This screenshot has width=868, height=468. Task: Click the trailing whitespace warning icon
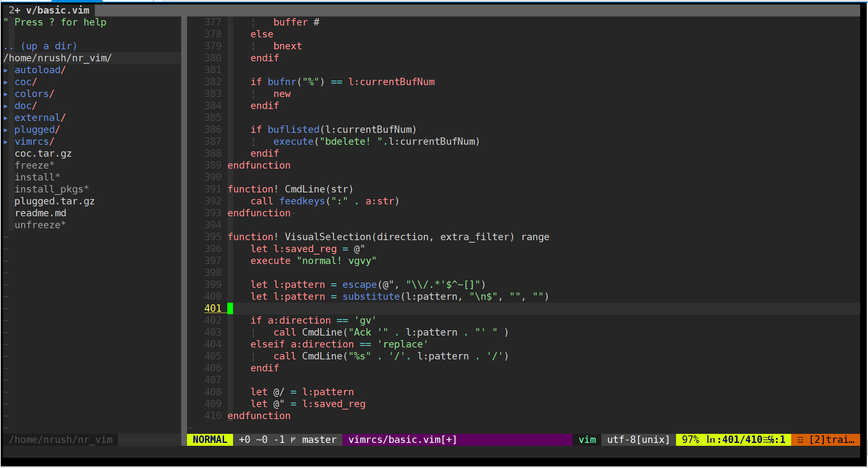[800, 440]
